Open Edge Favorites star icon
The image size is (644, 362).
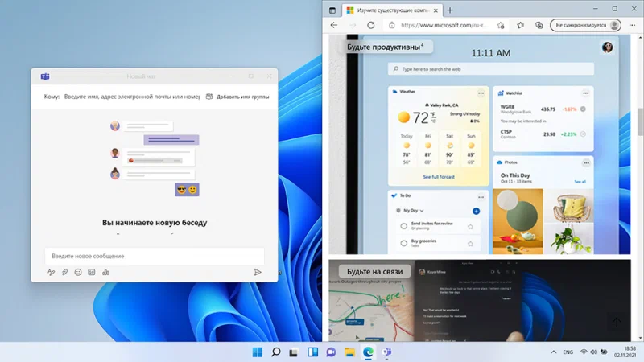click(x=518, y=25)
